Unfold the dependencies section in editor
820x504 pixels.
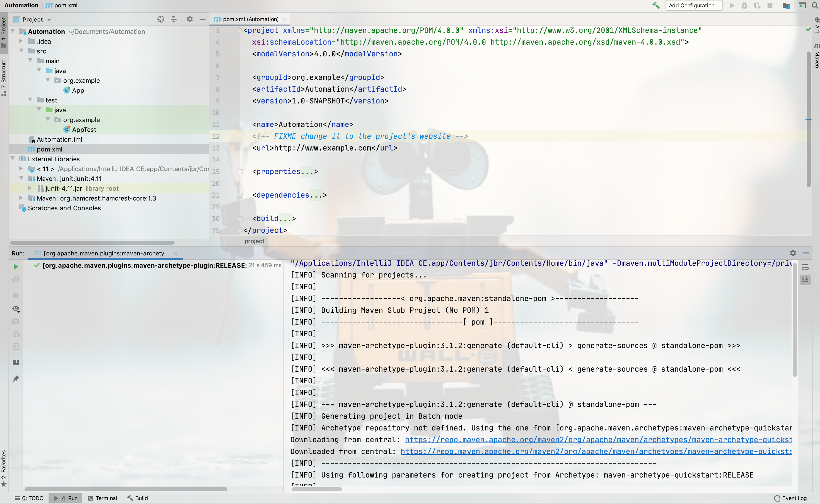pyautogui.click(x=240, y=195)
